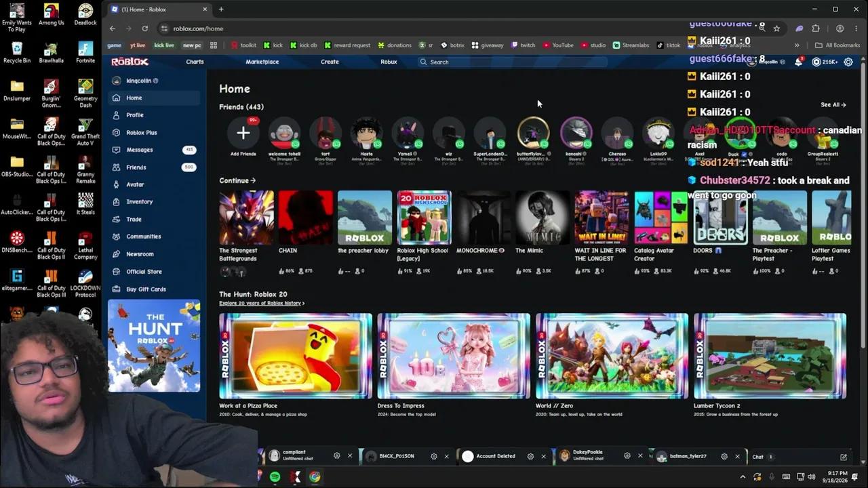Click new chat compose icon

[x=844, y=457]
